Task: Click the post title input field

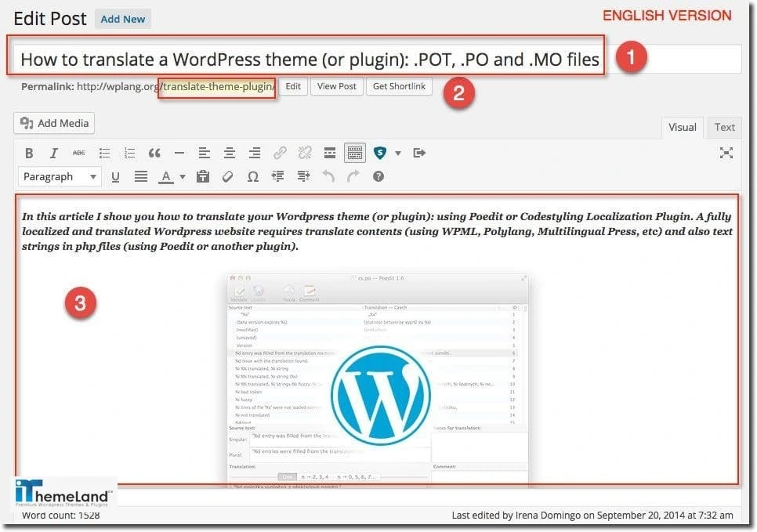Action: (x=377, y=59)
